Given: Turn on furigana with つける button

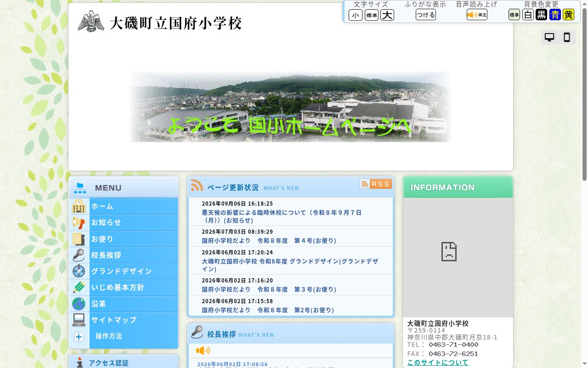Looking at the screenshot, I should pyautogui.click(x=426, y=15).
